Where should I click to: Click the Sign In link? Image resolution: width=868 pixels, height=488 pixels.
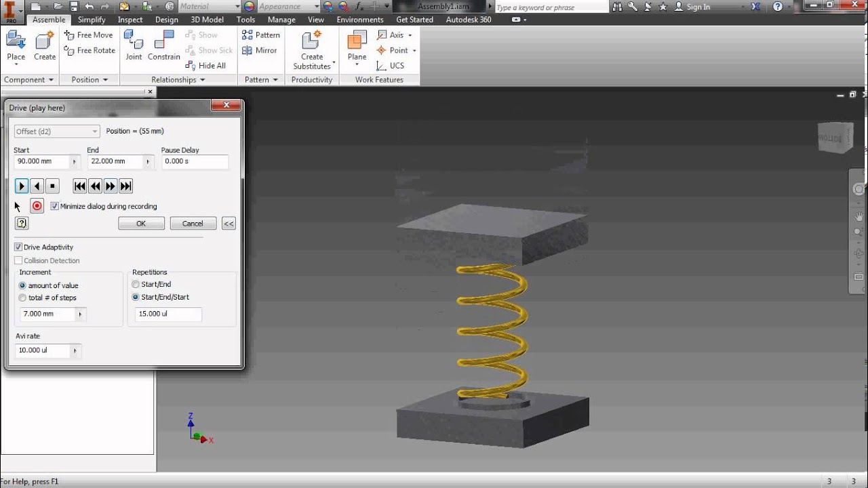[698, 7]
